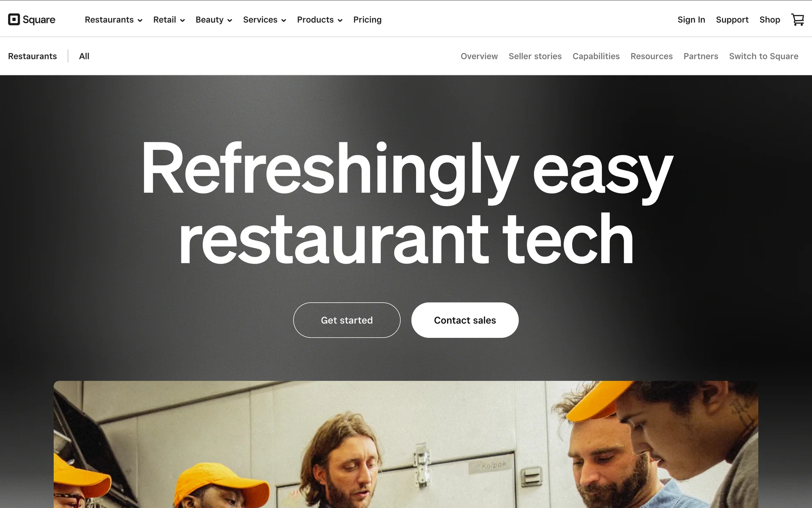The height and width of the screenshot is (508, 812).
Task: Click the Contact sales button
Action: click(465, 320)
